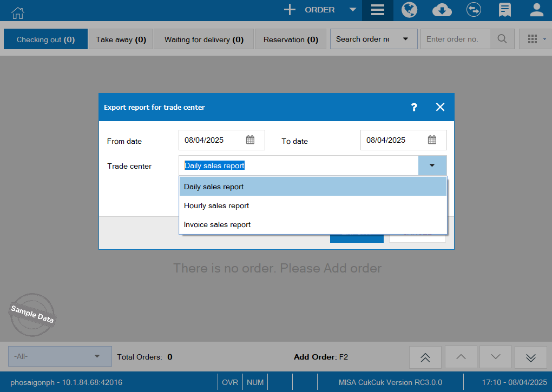Open the user profile icon
This screenshot has height=392, width=552.
(x=536, y=10)
